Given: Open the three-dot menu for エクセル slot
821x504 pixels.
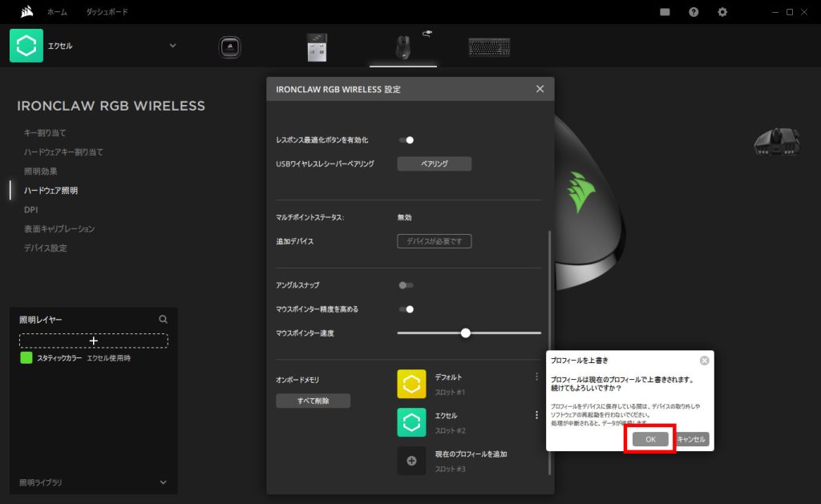Looking at the screenshot, I should 536,415.
